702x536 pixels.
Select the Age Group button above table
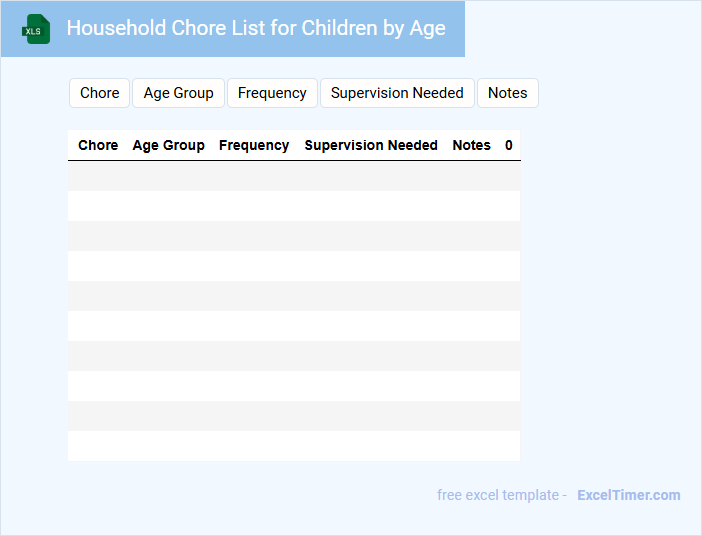178,93
